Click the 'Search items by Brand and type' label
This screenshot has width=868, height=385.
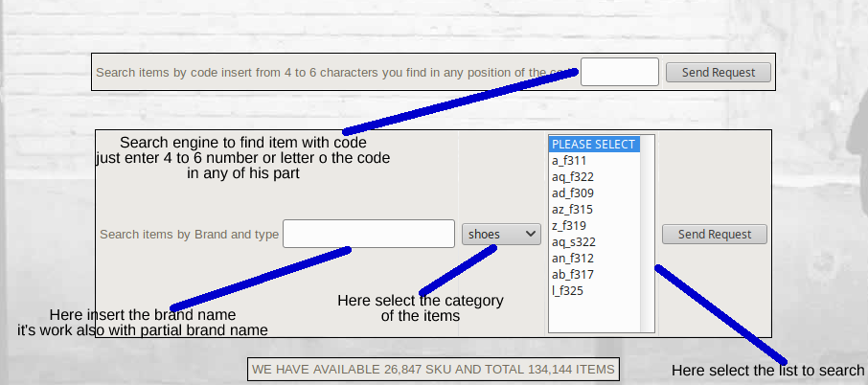[190, 234]
